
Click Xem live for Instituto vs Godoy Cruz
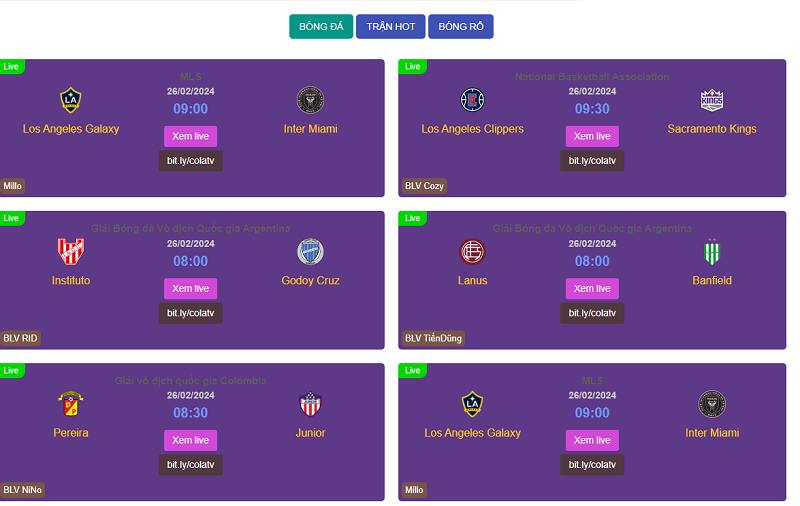pyautogui.click(x=190, y=288)
